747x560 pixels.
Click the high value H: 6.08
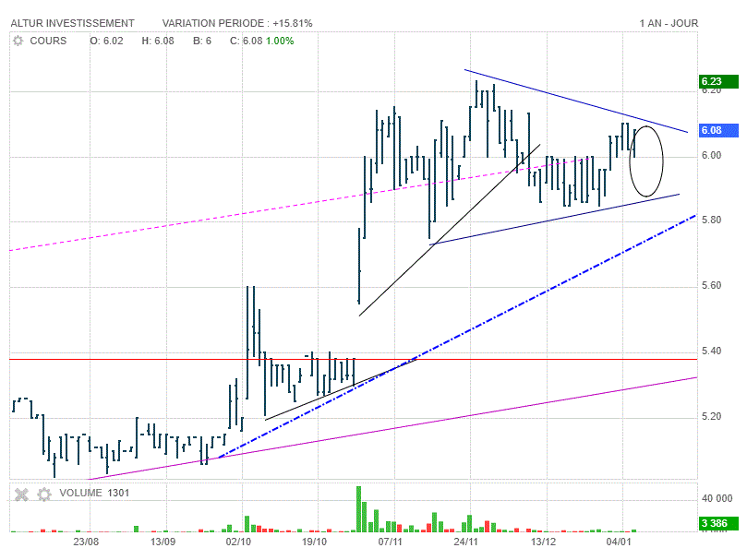[158, 41]
